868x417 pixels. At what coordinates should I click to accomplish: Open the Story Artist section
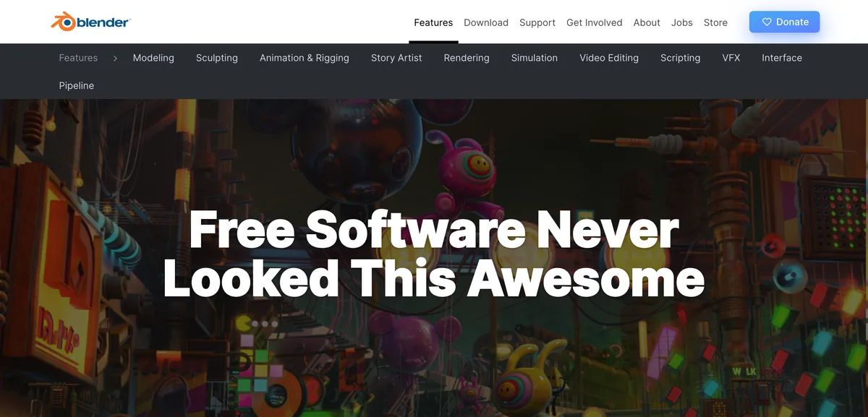click(x=396, y=58)
